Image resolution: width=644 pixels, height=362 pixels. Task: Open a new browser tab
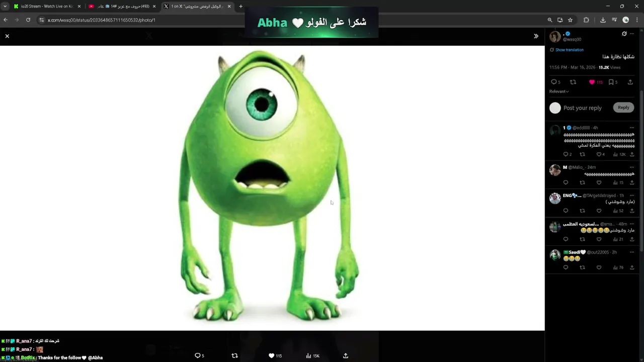click(x=240, y=6)
